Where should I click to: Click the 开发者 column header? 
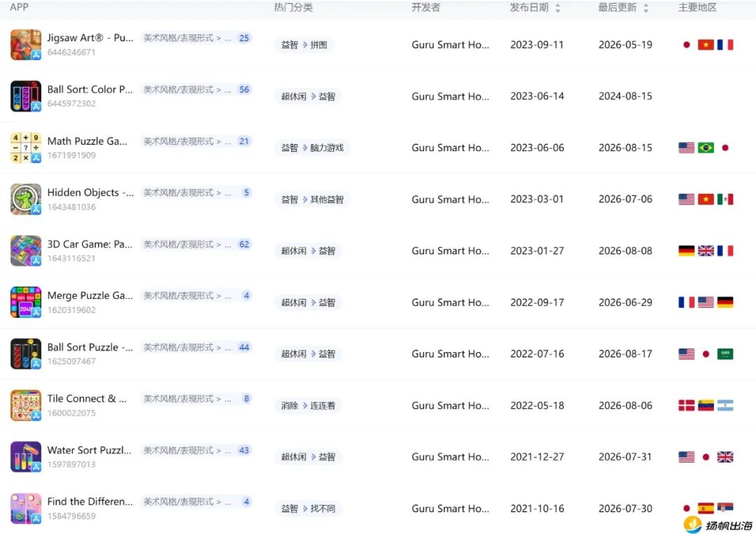click(426, 7)
